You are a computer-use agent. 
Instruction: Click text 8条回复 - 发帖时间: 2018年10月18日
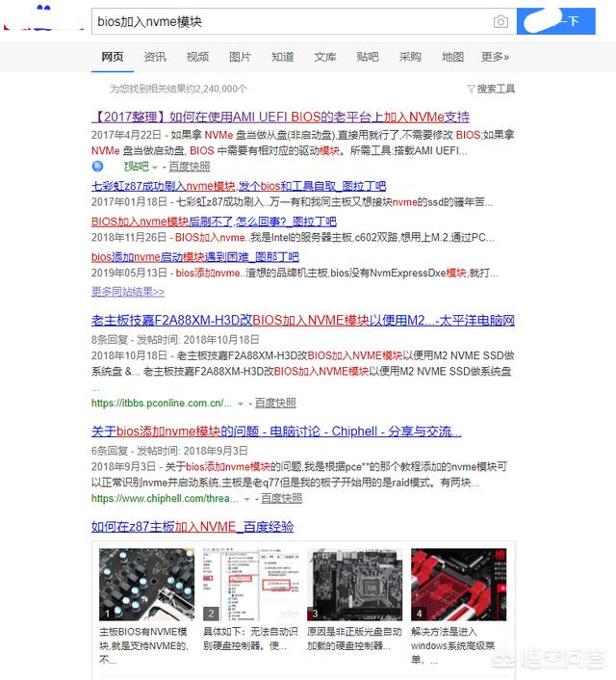click(x=175, y=340)
